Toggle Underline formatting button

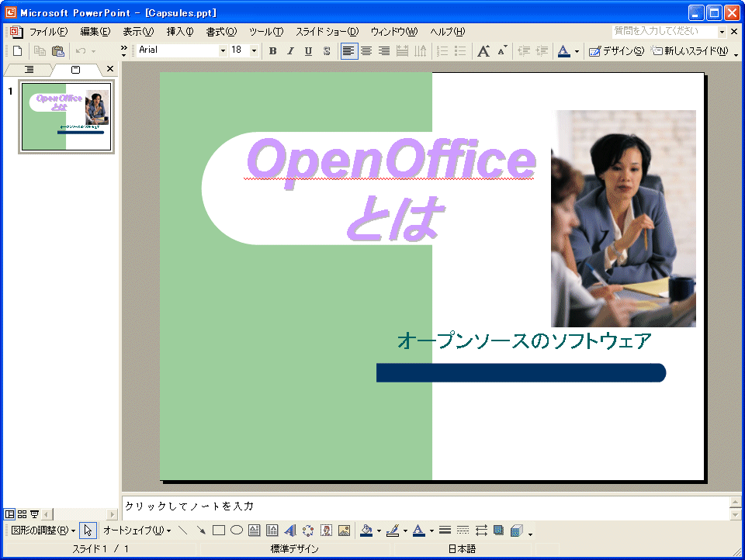tap(308, 51)
